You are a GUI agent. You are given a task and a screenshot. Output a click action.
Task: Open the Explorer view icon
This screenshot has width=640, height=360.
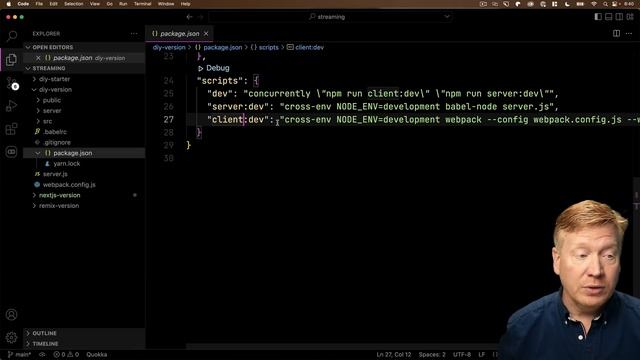click(11, 60)
